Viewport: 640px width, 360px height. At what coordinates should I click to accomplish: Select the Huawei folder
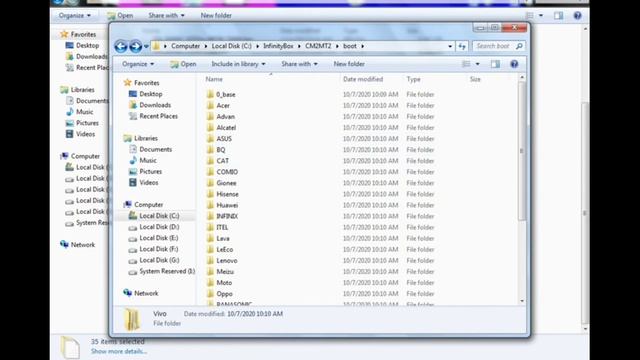coord(222,205)
